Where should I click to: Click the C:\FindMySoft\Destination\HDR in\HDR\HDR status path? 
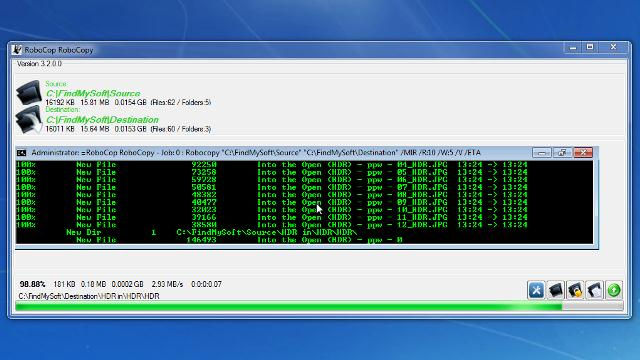click(x=89, y=296)
